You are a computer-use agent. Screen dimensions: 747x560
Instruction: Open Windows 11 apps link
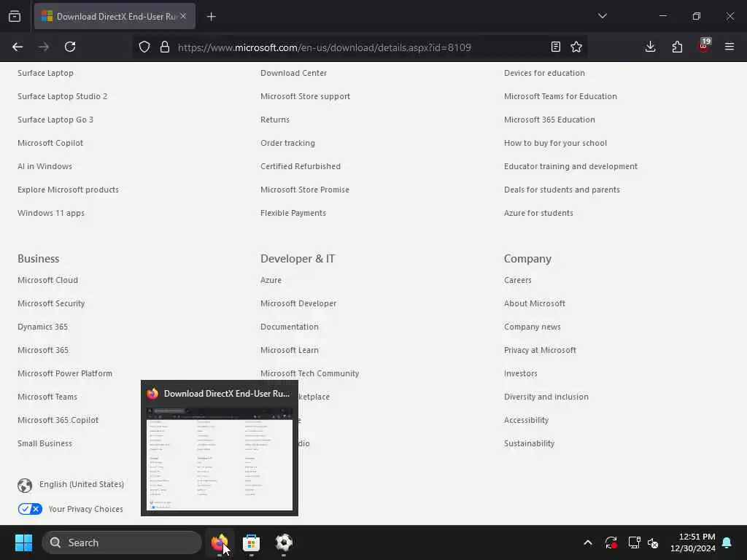pyautogui.click(x=51, y=213)
